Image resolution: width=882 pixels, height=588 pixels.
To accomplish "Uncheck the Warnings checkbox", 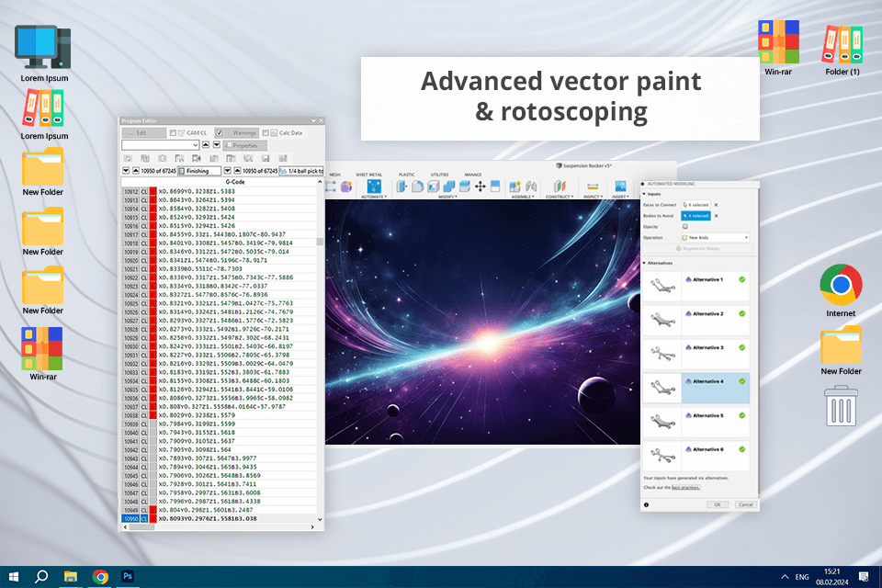I will [x=220, y=133].
